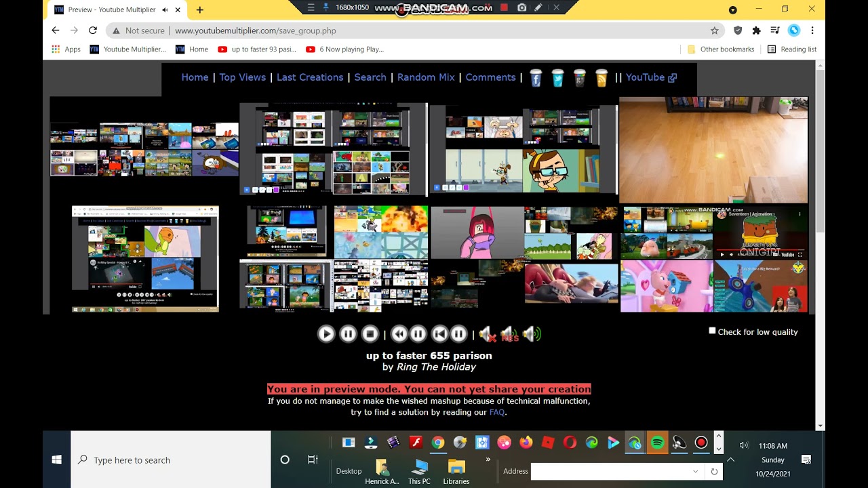
Task: Click the Bandicam pencil drawing icon
Action: [538, 7]
